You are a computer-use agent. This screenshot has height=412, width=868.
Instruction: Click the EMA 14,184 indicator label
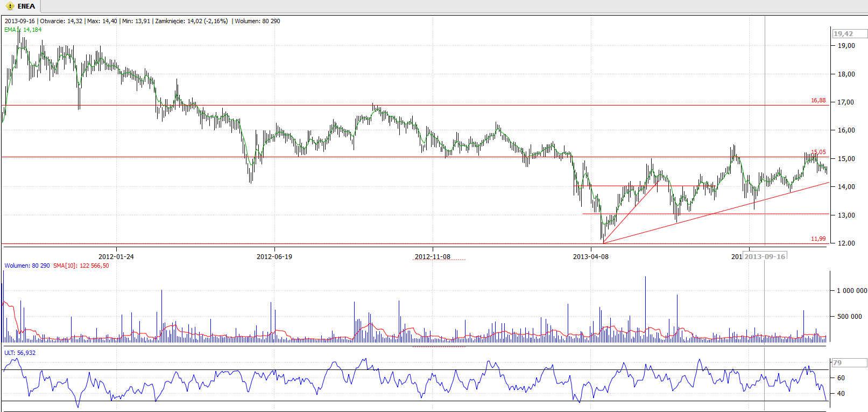click(23, 30)
